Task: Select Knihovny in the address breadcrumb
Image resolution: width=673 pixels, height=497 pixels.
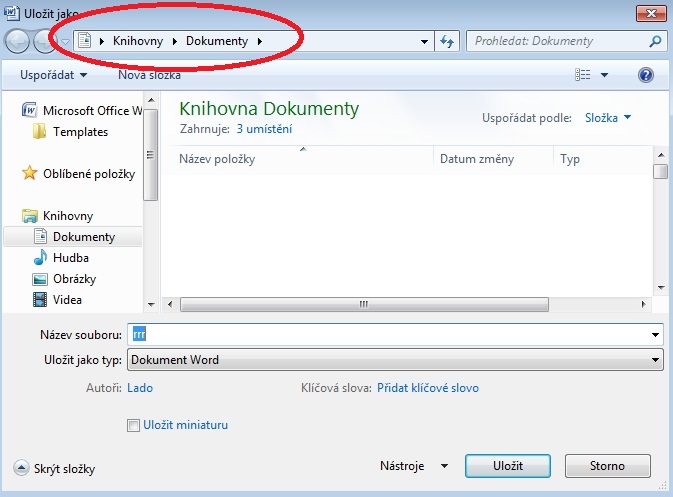Action: (138, 41)
